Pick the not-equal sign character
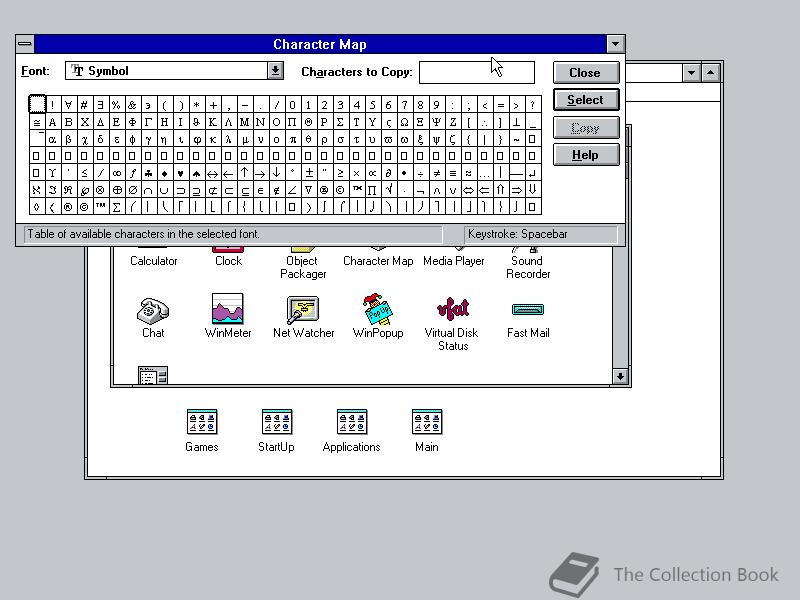 click(x=436, y=173)
